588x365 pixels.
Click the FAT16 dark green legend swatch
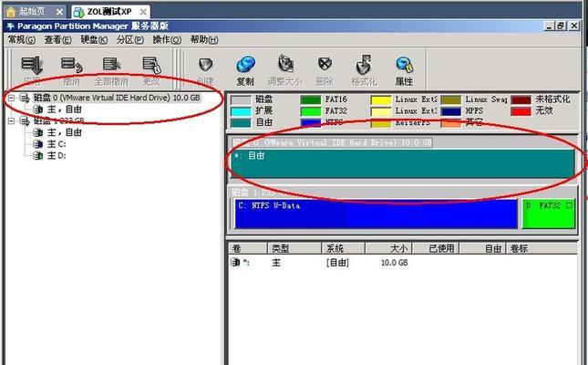pyautogui.click(x=311, y=100)
